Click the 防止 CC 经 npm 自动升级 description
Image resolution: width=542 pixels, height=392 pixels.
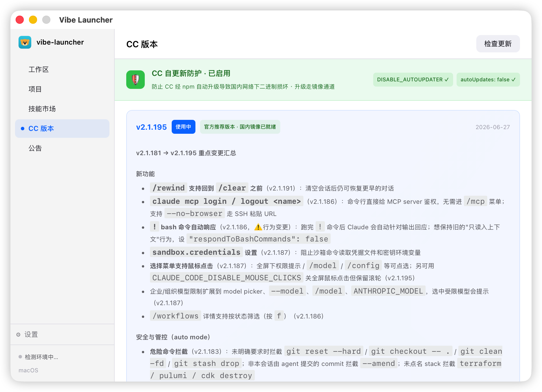tap(243, 87)
